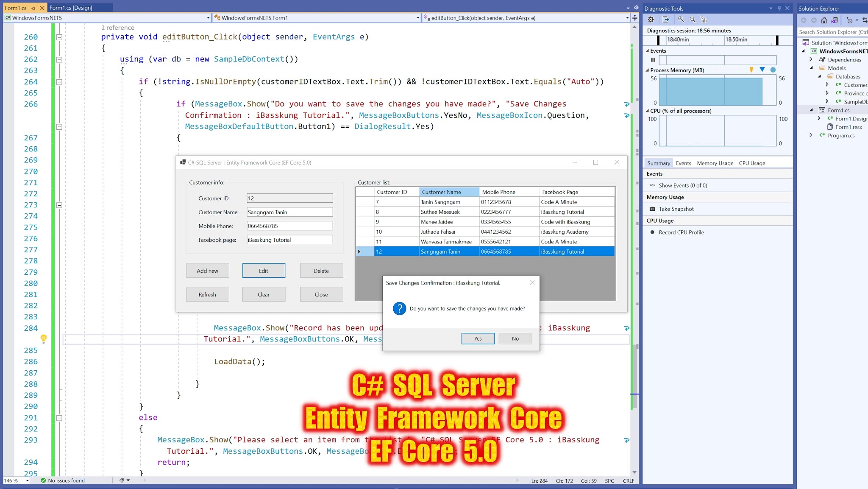
Task: Click the Take Snapshot camera icon
Action: click(x=653, y=209)
